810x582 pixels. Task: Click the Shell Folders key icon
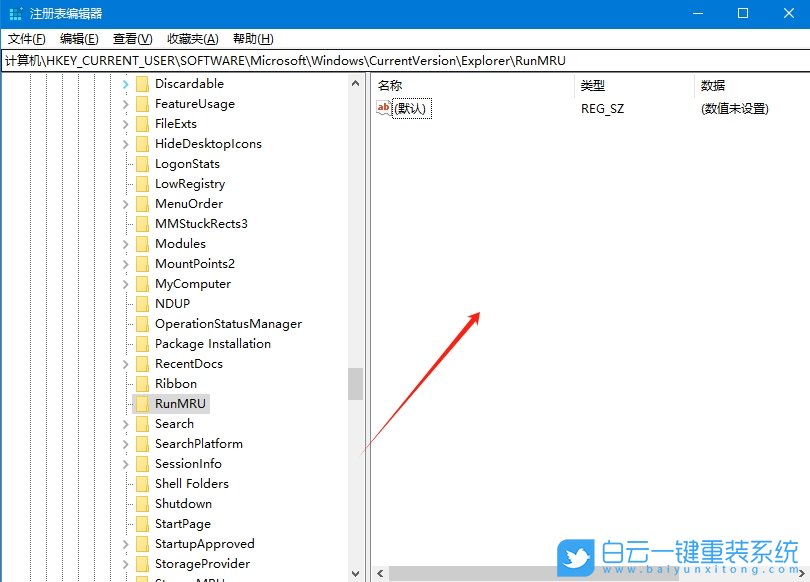point(141,483)
